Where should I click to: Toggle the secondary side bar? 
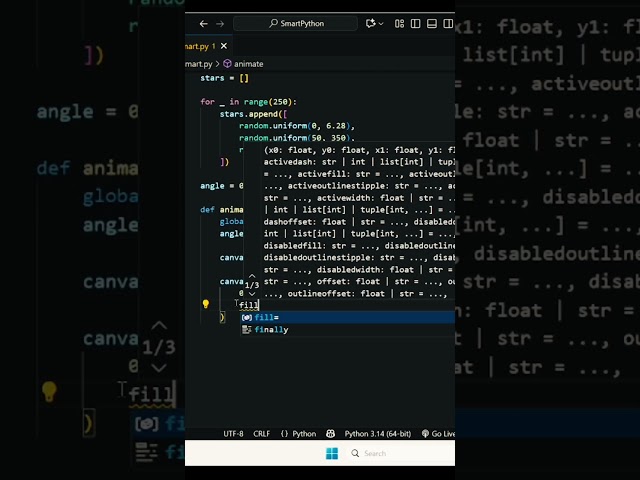pos(448,24)
